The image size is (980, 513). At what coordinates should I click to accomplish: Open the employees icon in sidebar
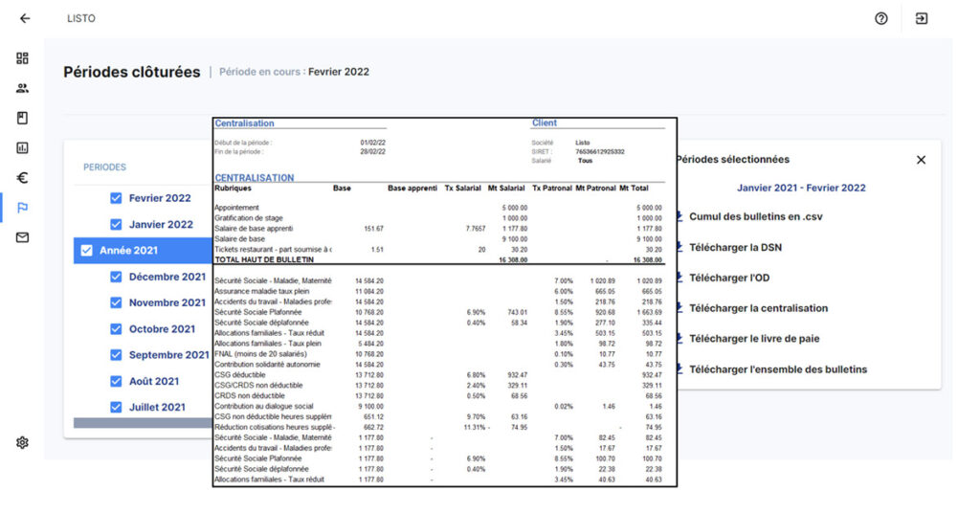[x=22, y=88]
